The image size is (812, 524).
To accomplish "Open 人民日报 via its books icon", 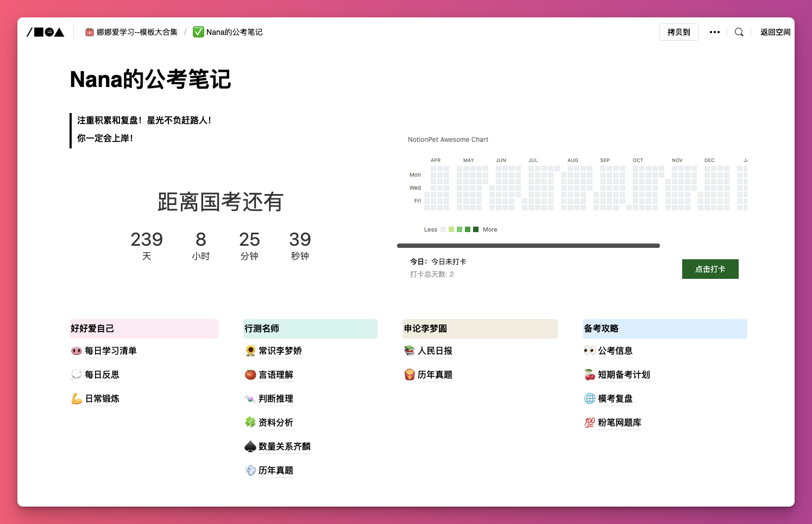I will click(x=409, y=351).
